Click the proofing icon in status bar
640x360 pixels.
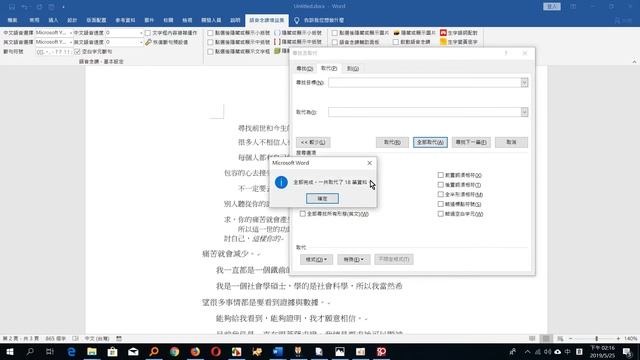click(x=76, y=338)
